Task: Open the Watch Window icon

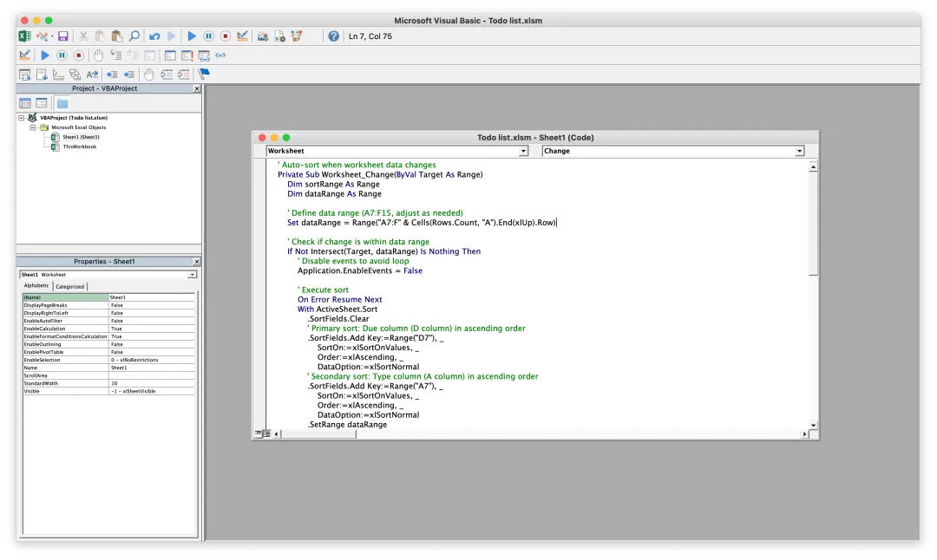Action: coord(204,55)
